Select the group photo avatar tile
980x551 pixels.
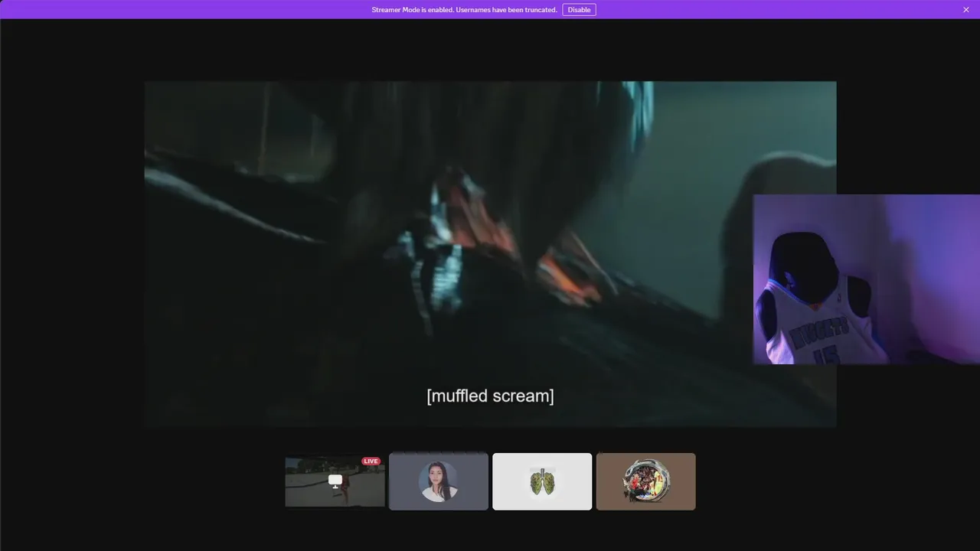pyautogui.click(x=645, y=481)
